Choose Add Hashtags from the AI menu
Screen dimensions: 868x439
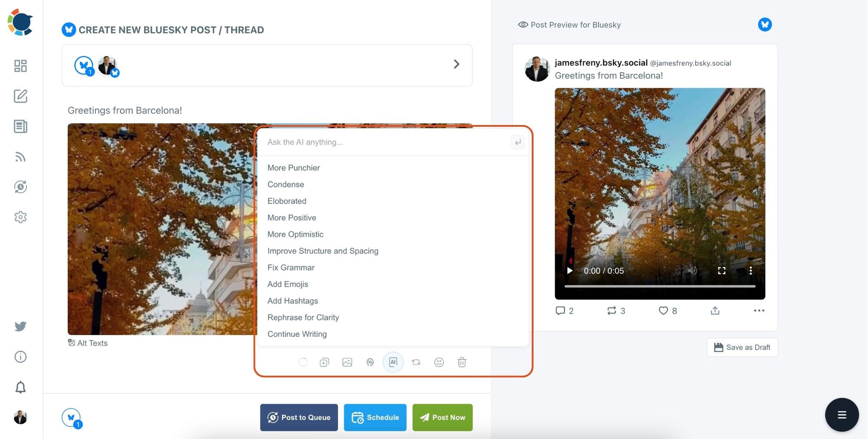click(x=293, y=301)
